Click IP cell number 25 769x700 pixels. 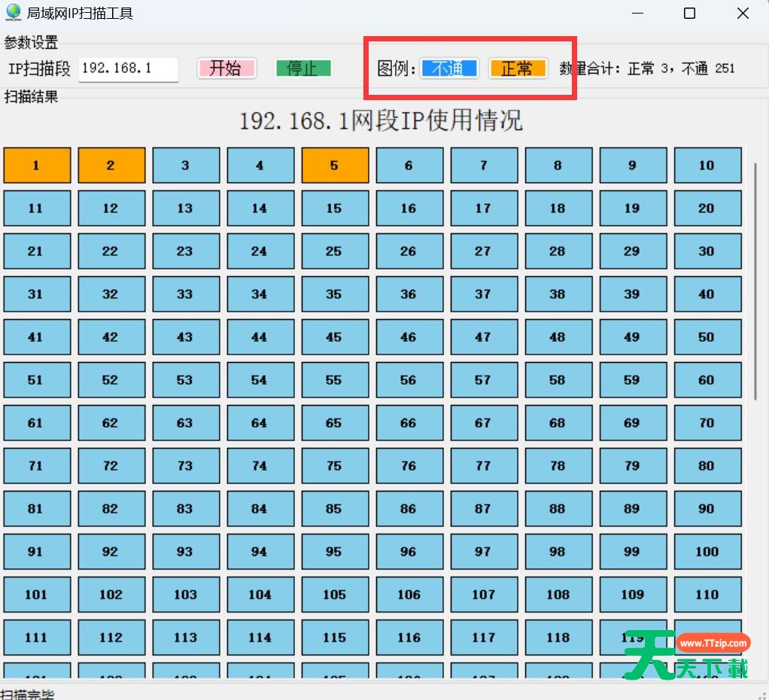(x=335, y=251)
